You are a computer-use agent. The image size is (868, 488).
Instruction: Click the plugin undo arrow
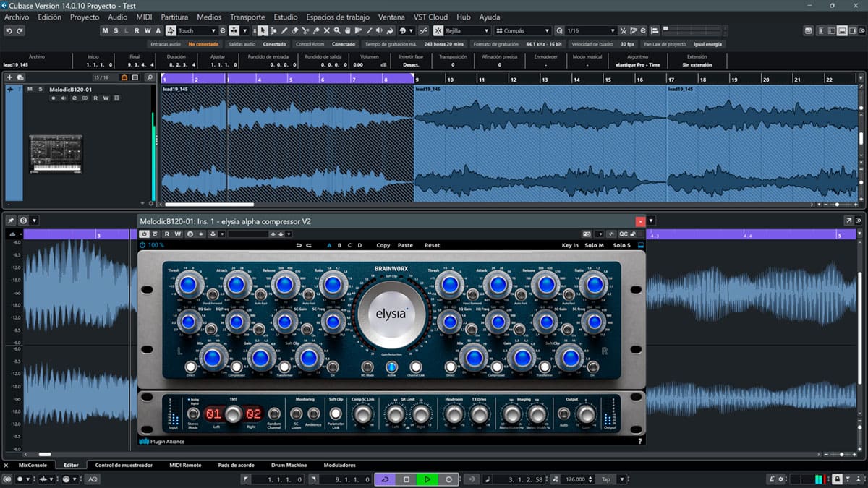pos(299,245)
